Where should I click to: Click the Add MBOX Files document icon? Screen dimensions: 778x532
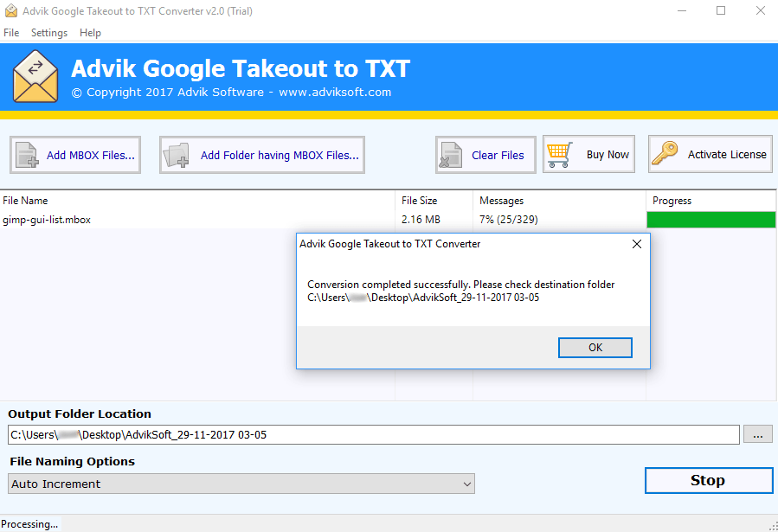pos(27,155)
